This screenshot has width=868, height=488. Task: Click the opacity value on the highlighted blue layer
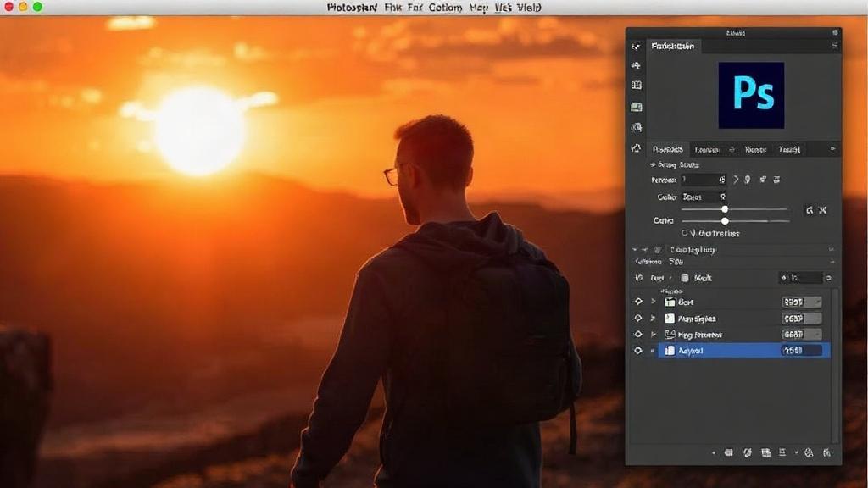[x=800, y=350]
